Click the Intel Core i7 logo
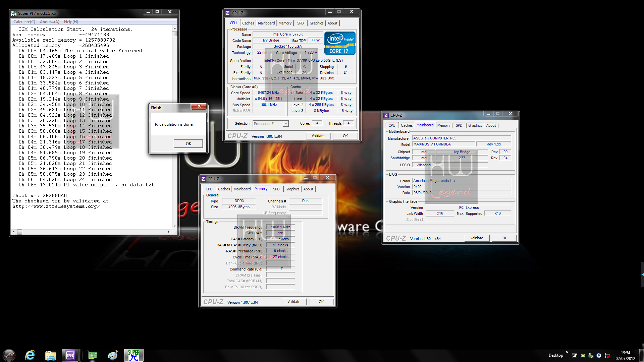 coord(340,43)
